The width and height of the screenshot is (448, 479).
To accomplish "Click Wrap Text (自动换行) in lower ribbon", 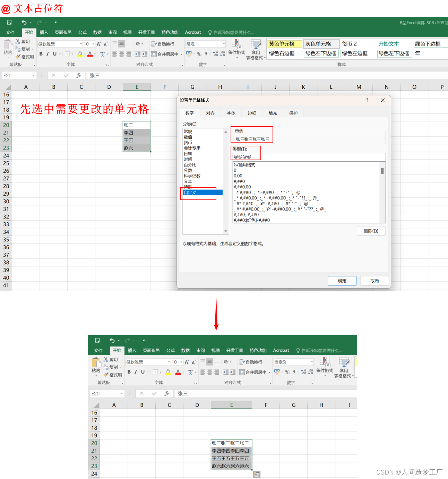I will [251, 362].
